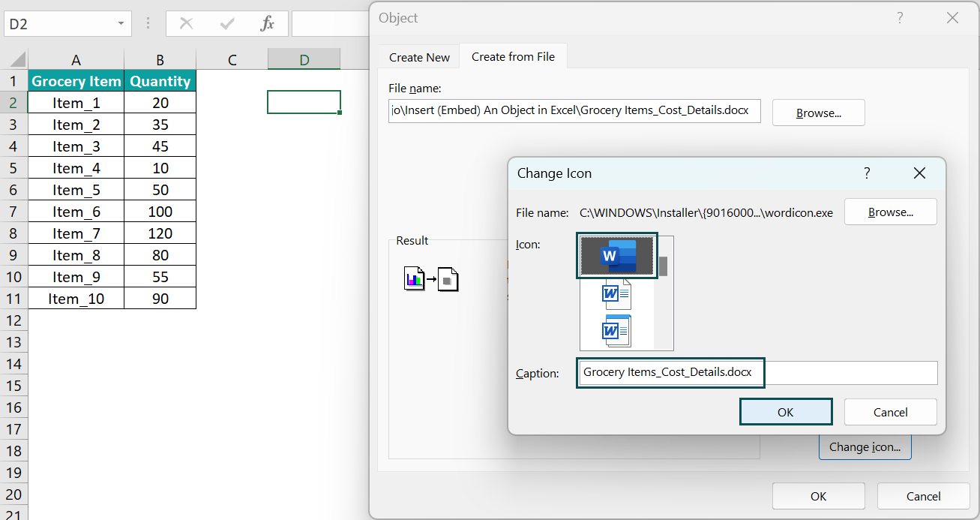The image size is (980, 520).
Task: Select column A header
Action: point(76,59)
